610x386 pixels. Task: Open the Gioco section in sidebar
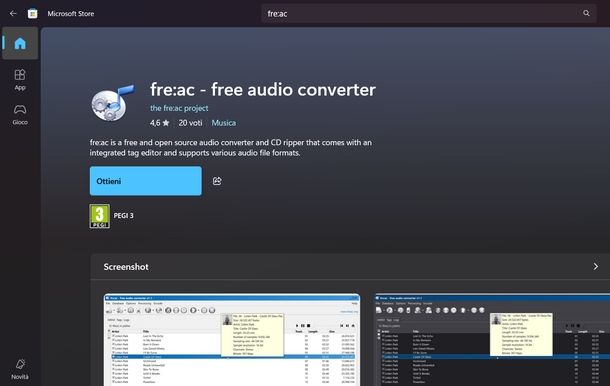coord(20,115)
